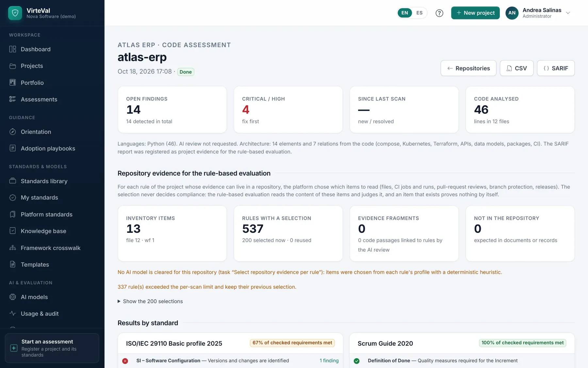Click the green check beside Definition of Done
The image size is (588, 368).
pos(357,361)
